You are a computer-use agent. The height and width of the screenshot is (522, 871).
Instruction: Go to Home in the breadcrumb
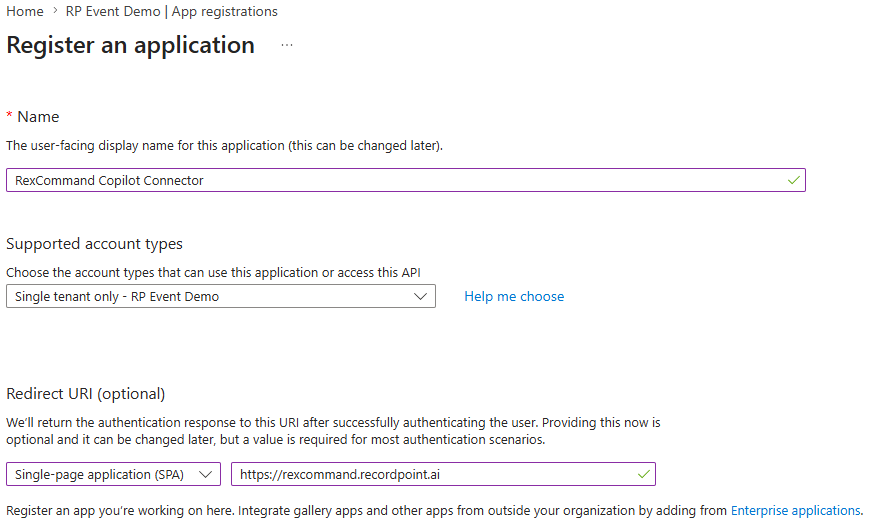(25, 12)
